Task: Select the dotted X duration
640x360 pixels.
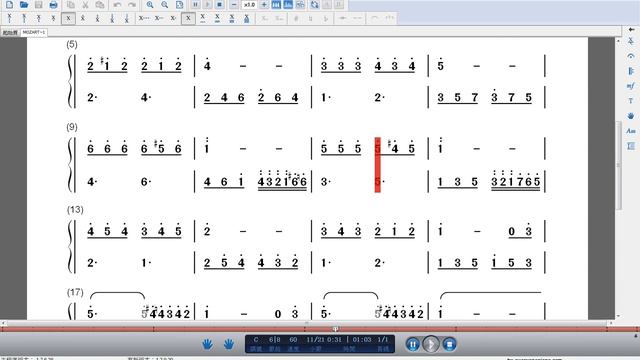Action: point(173,18)
